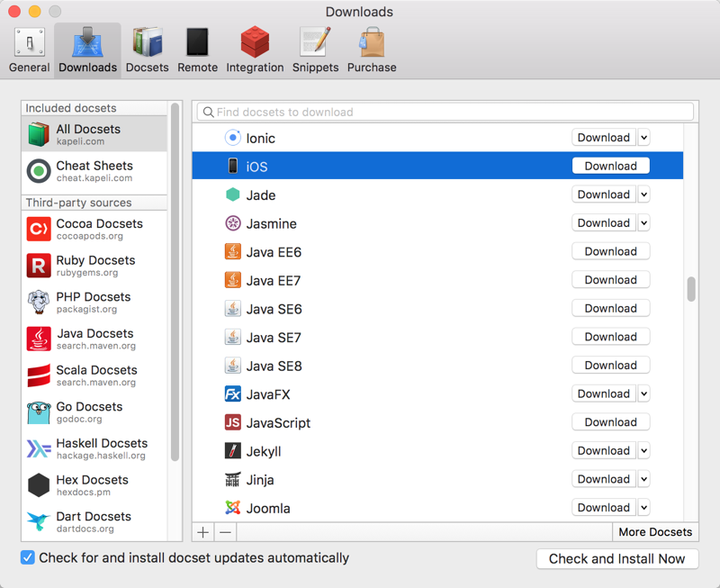Download the Jekyll docset
Screen dimensions: 720x588
[604, 450]
